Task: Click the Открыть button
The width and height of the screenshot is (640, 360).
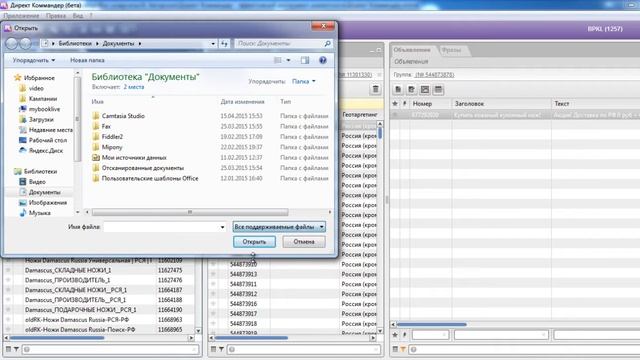Action: (x=254, y=242)
